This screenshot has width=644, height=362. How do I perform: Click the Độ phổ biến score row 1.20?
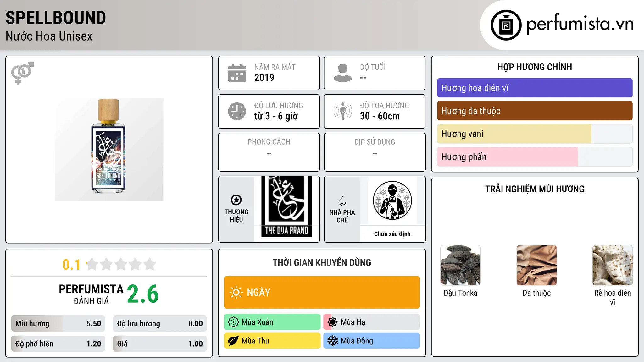[x=58, y=344]
